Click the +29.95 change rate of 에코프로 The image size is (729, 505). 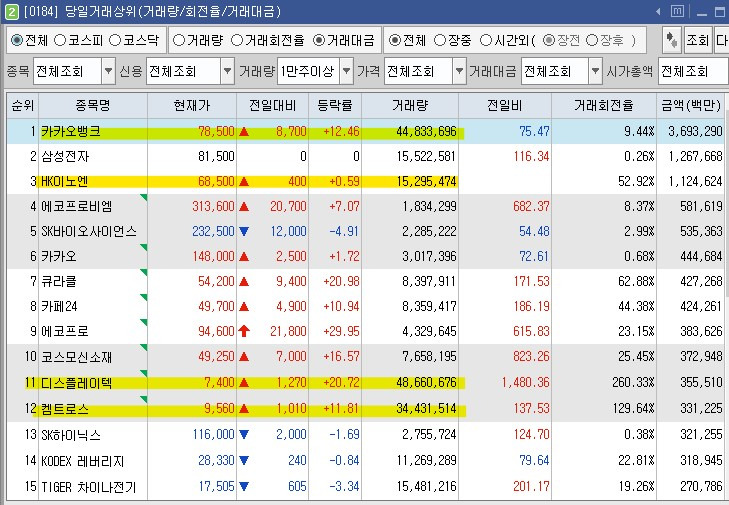click(x=342, y=332)
